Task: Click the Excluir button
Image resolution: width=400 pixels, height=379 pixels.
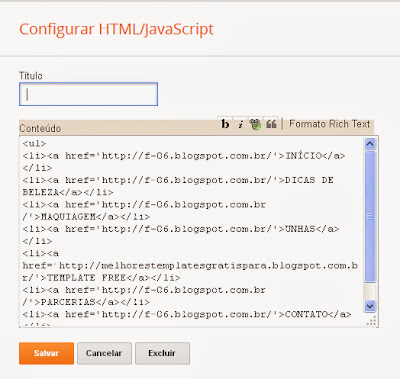Action: click(162, 353)
